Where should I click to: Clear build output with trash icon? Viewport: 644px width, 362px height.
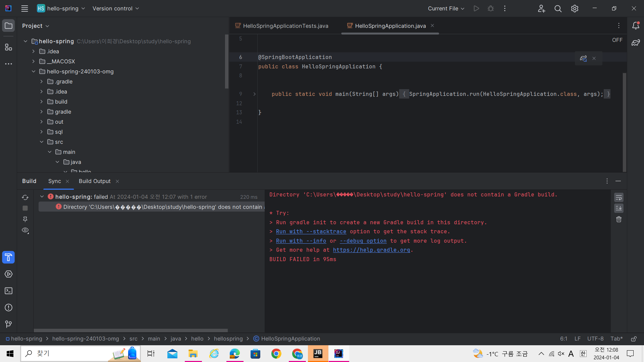coord(619,219)
